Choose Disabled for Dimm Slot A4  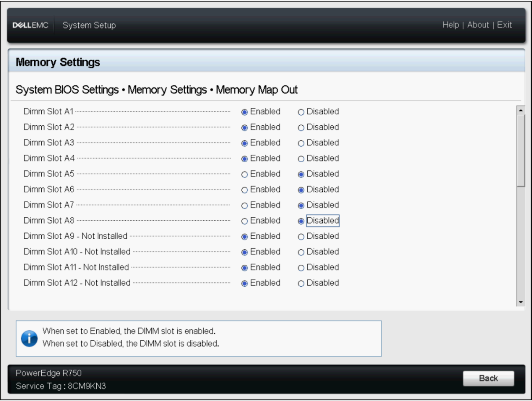[301, 159]
